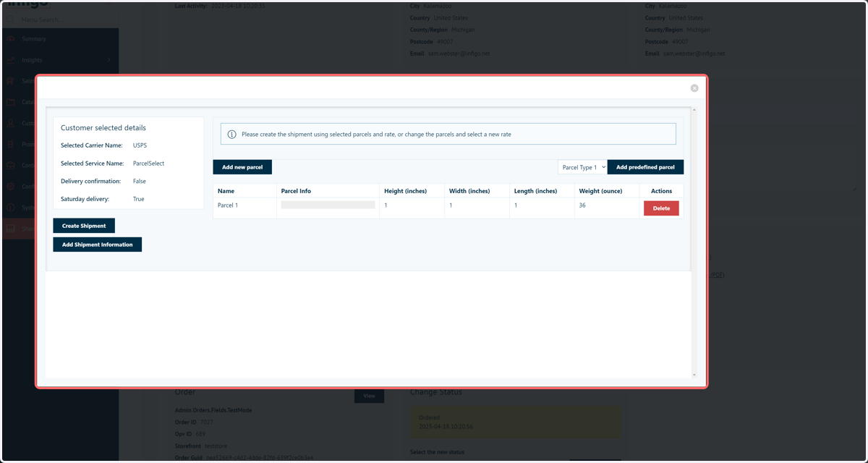
Task: Click the Sales cart icon in the sidebar
Action: pos(11,81)
